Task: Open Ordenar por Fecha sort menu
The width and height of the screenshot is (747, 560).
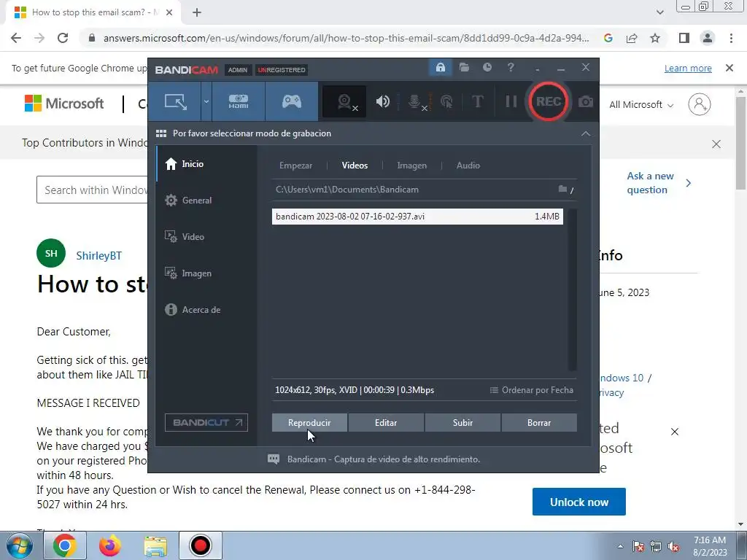Action: (x=532, y=390)
